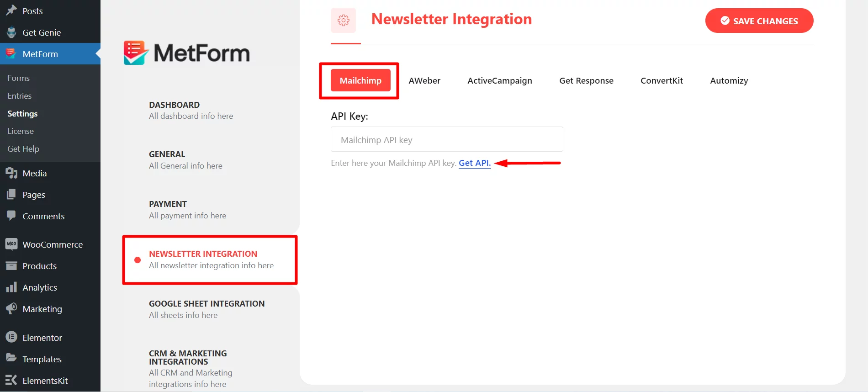This screenshot has width=868, height=392.
Task: Select the ConvertKit tab
Action: (662, 81)
